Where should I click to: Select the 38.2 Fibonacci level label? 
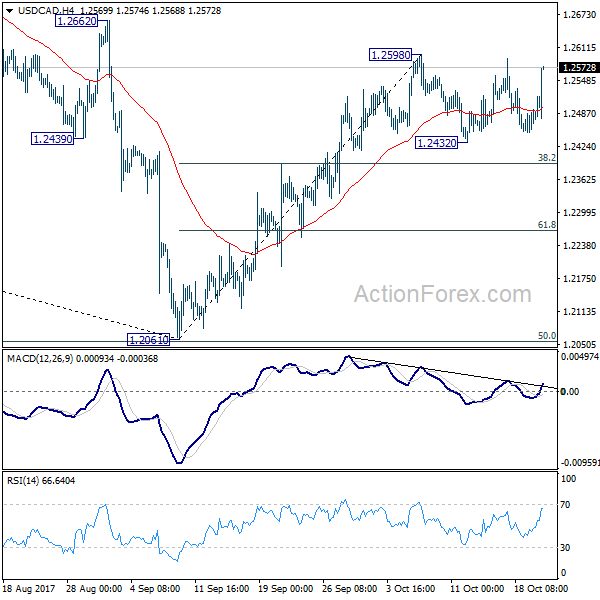(547, 157)
